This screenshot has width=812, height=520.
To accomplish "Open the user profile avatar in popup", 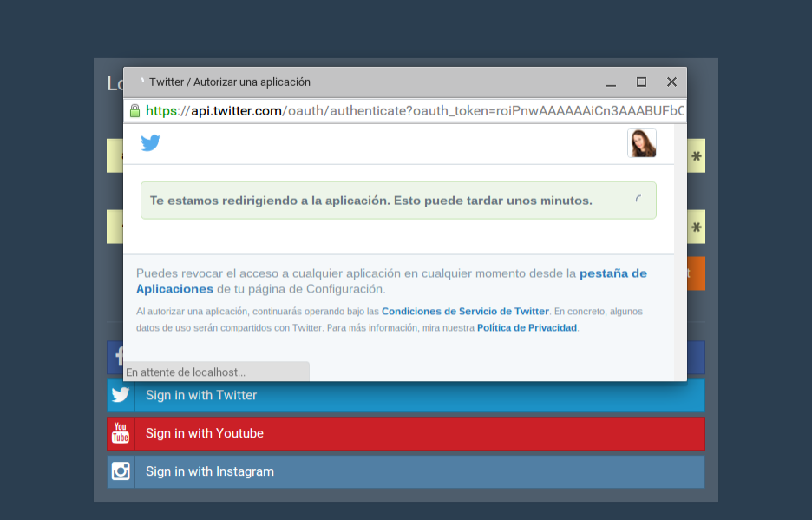I will (x=642, y=143).
